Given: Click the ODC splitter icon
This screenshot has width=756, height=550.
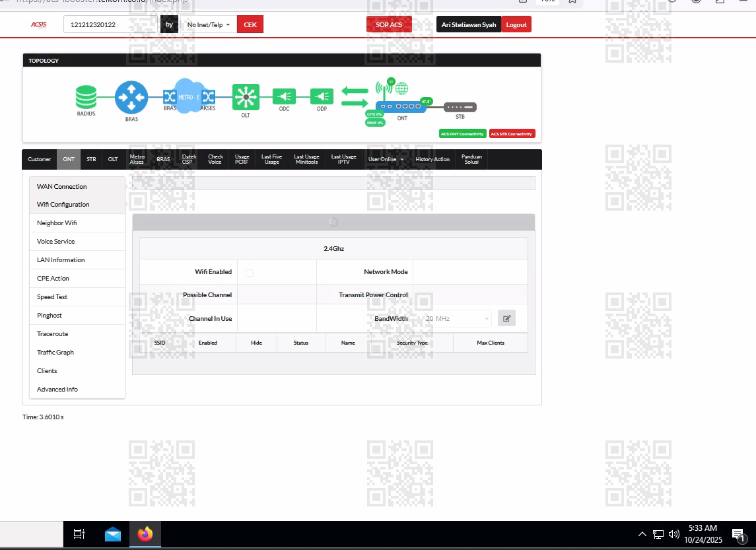Looking at the screenshot, I should coord(284,96).
